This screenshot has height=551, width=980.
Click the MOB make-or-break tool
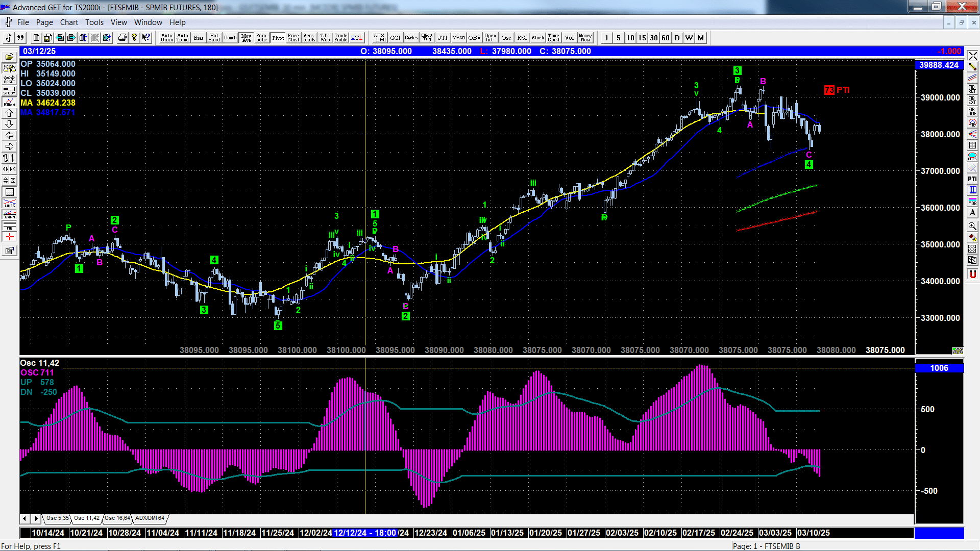point(972,202)
